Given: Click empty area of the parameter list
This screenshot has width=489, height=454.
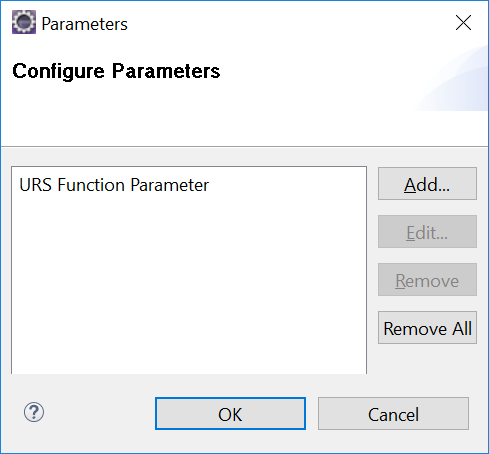Looking at the screenshot, I should point(189,283).
